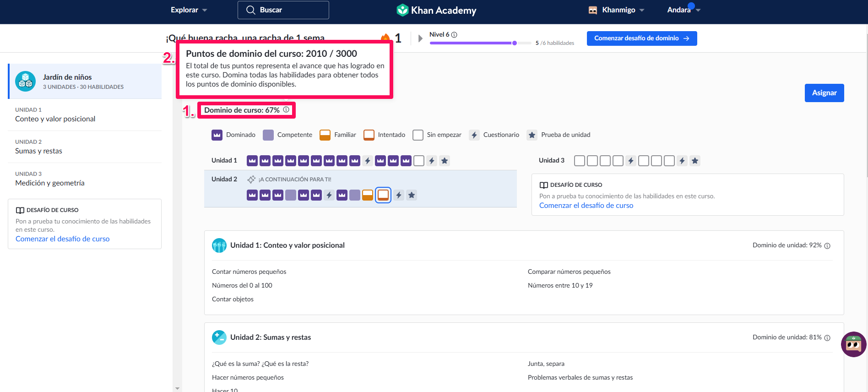
Task: Show info for Dominio de unidad 81%
Action: [827, 338]
